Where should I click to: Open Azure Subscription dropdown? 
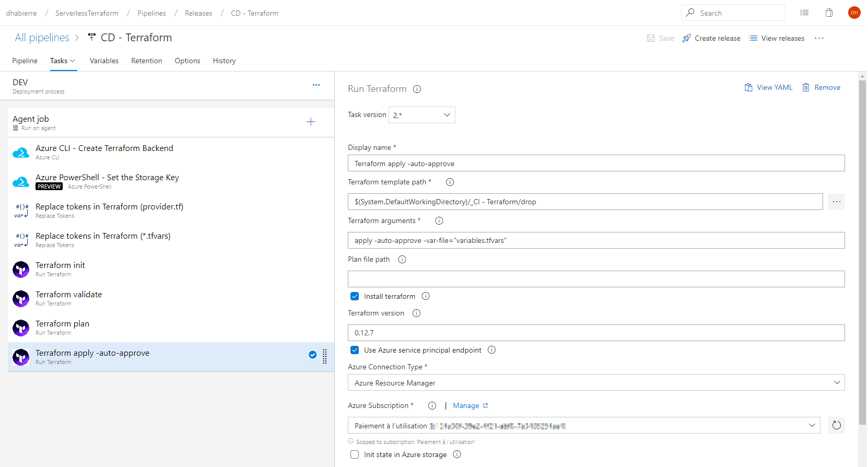click(584, 425)
